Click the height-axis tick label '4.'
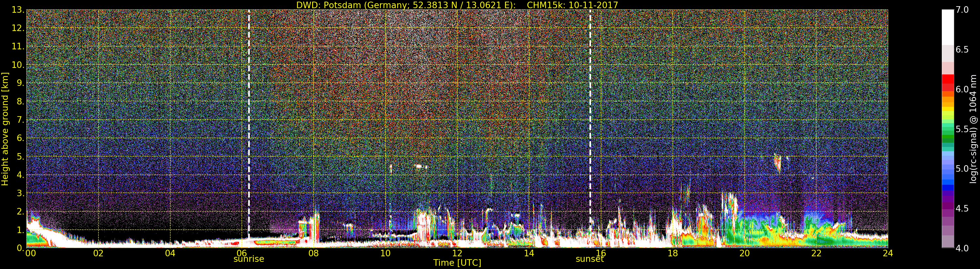 tap(21, 175)
